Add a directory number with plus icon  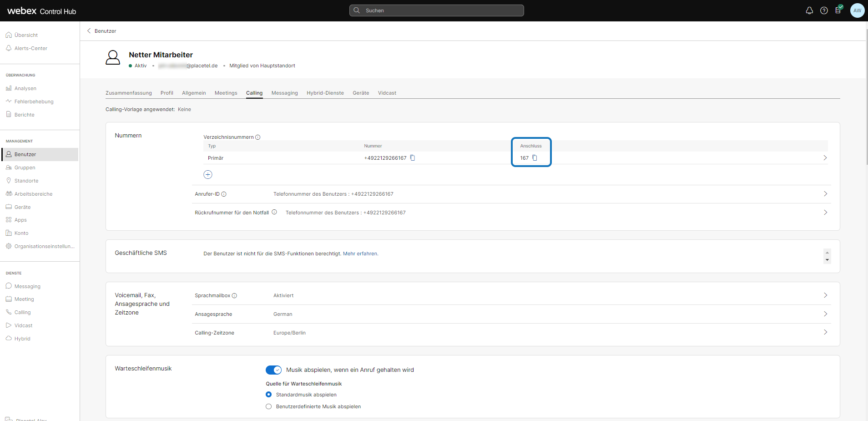[208, 175]
